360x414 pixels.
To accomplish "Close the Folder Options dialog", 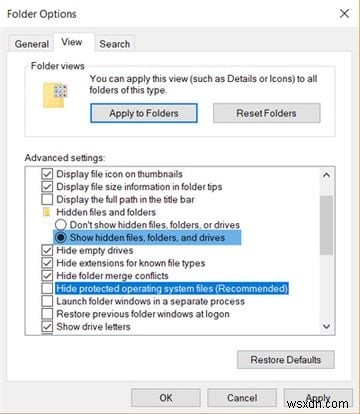I will (x=344, y=14).
